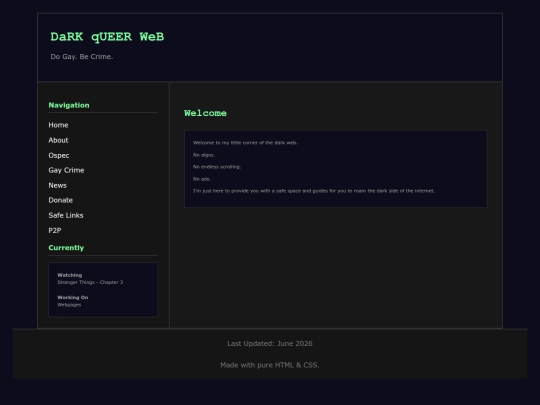The height and width of the screenshot is (405, 540).
Task: Visit the Gay Crime page
Action: click(x=66, y=170)
